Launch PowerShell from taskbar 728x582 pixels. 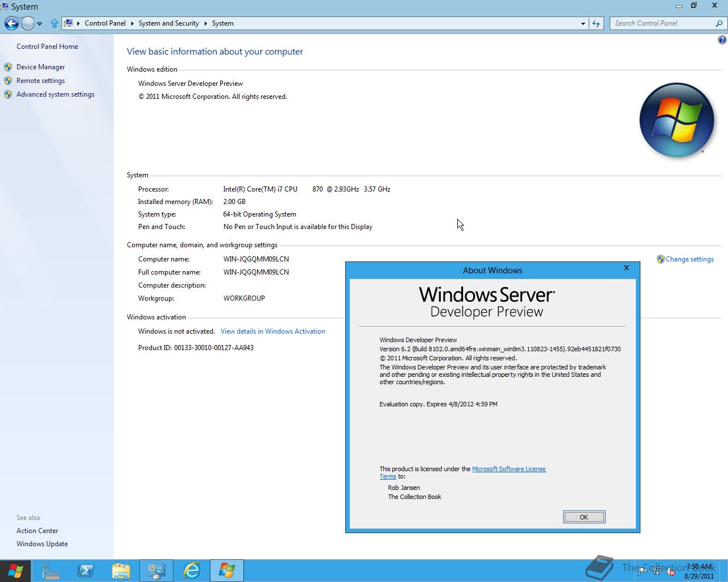[x=86, y=571]
